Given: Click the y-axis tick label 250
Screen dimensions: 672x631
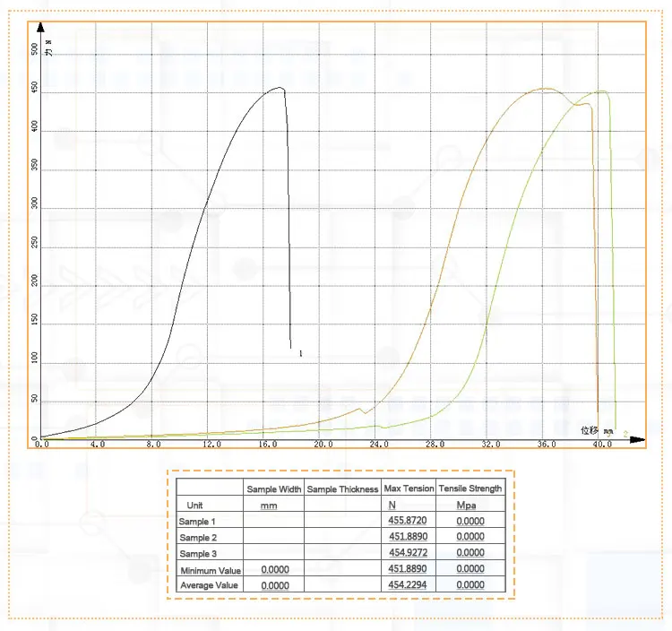Looking at the screenshot, I should click(35, 242).
